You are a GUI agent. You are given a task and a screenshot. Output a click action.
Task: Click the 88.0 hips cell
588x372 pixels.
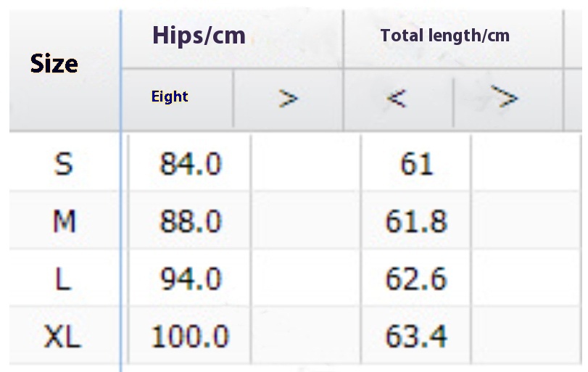click(x=191, y=221)
